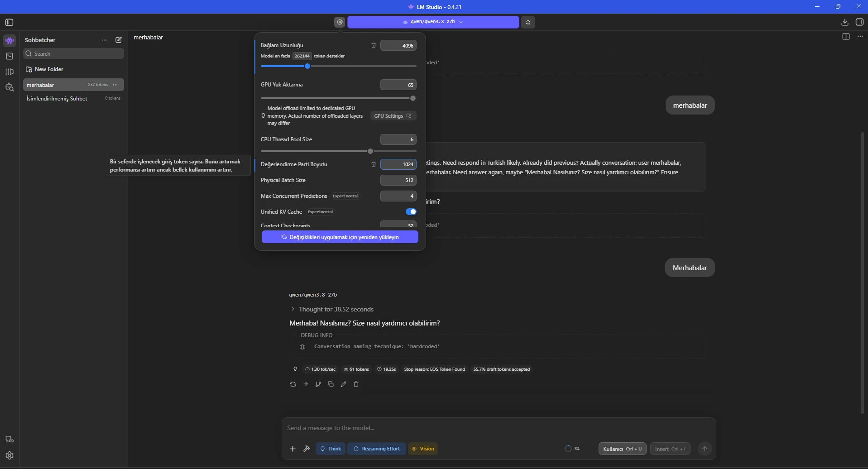Click the Max Concurrent Predictions value field
This screenshot has height=469, width=868.
[x=398, y=196]
